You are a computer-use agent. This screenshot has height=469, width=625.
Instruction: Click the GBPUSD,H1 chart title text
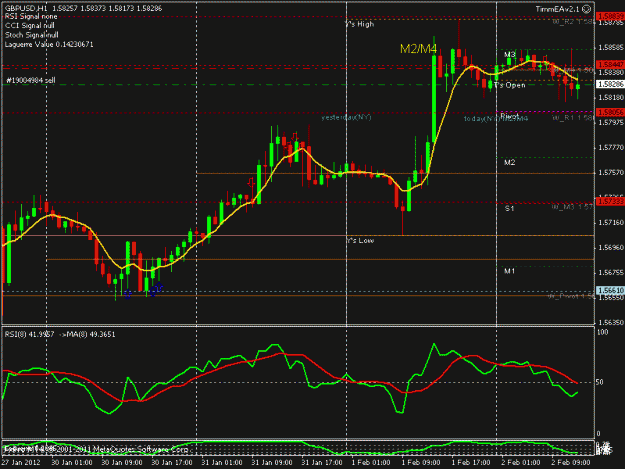click(26, 8)
